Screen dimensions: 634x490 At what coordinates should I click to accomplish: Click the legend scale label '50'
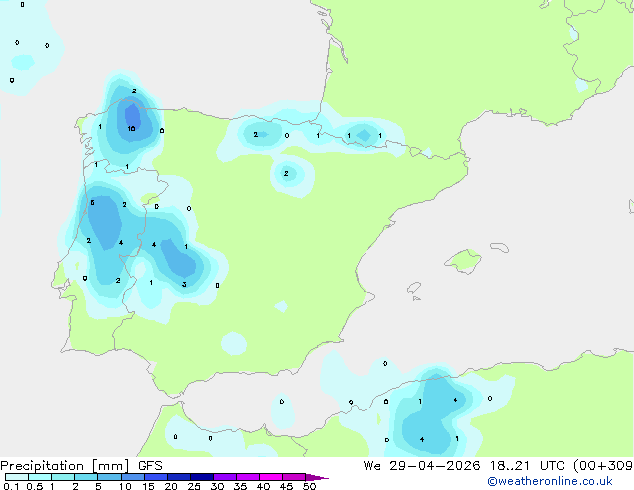[310, 486]
